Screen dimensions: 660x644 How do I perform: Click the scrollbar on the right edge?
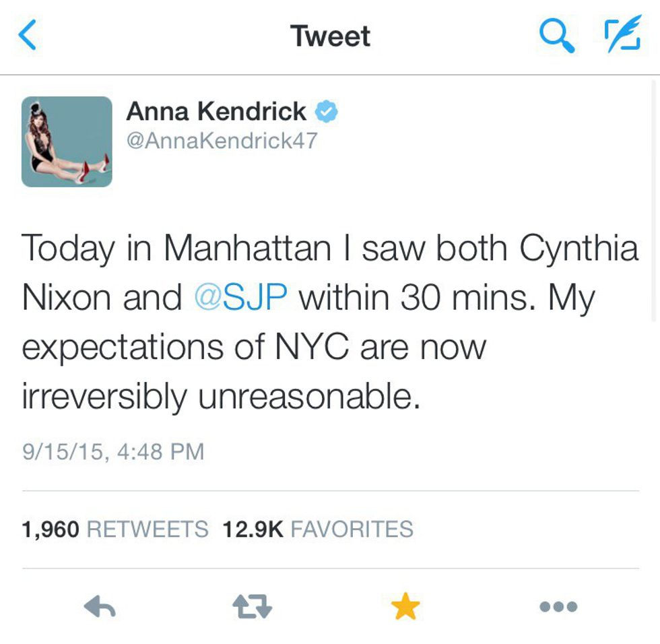654,202
